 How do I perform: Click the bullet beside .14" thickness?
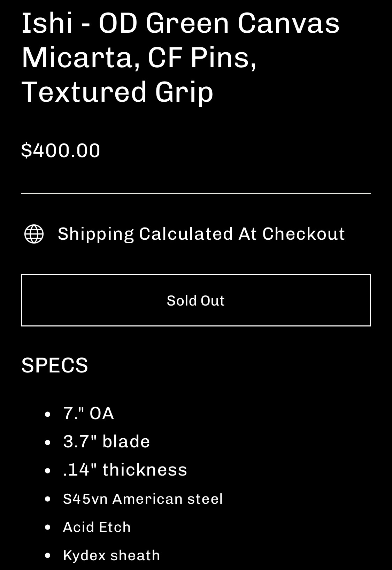tap(48, 471)
